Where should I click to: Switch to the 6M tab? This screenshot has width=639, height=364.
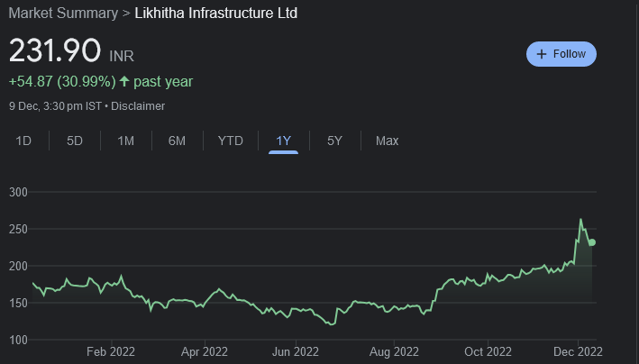(x=177, y=141)
